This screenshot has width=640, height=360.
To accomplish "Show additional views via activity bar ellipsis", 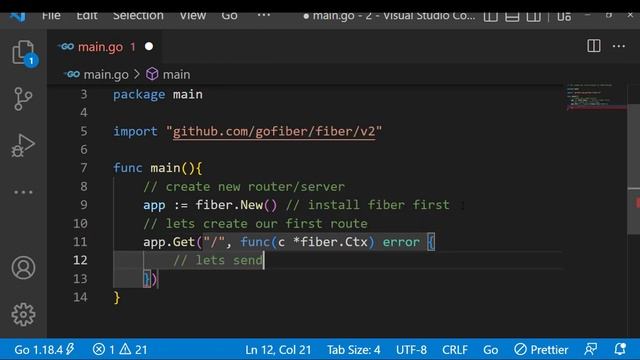I will 23,192.
